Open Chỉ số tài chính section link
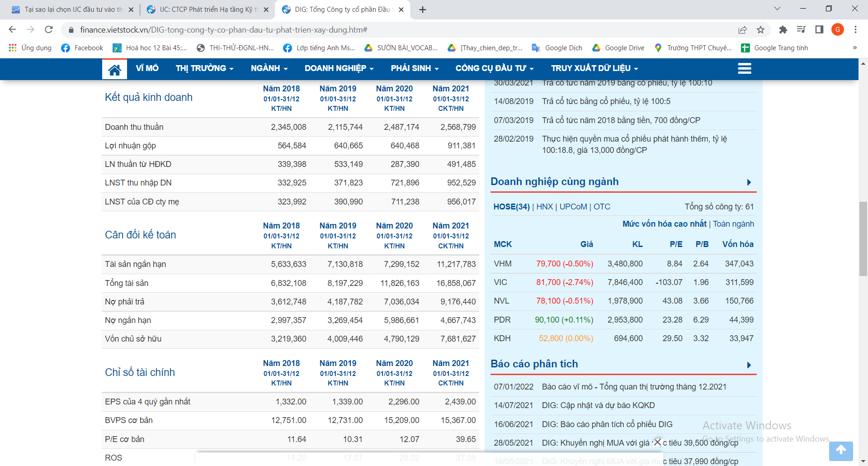 pos(140,372)
